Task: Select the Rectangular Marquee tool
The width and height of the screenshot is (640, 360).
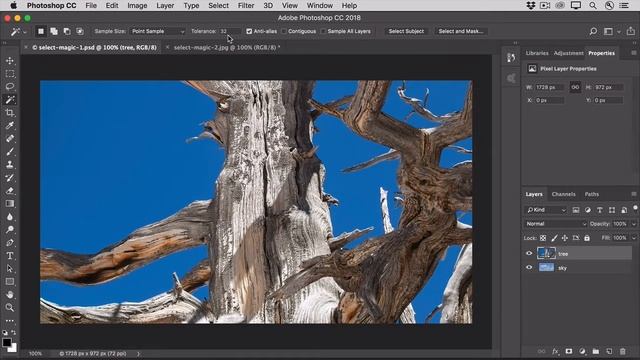Action: tap(10, 73)
